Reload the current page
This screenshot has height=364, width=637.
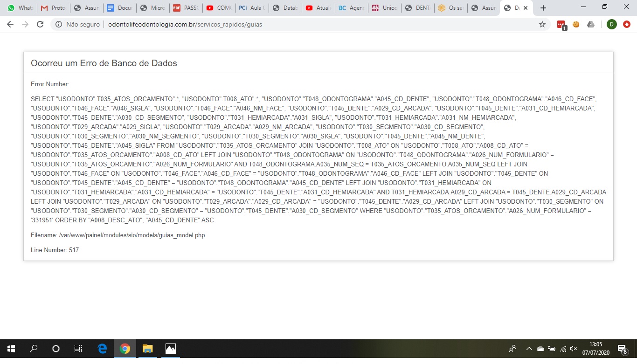[40, 24]
